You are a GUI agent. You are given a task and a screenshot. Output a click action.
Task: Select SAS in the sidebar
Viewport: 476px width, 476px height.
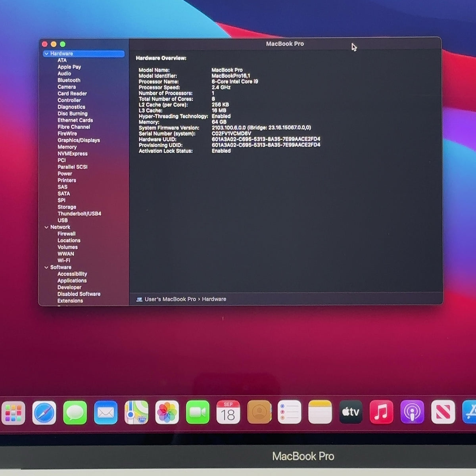pyautogui.click(x=62, y=187)
